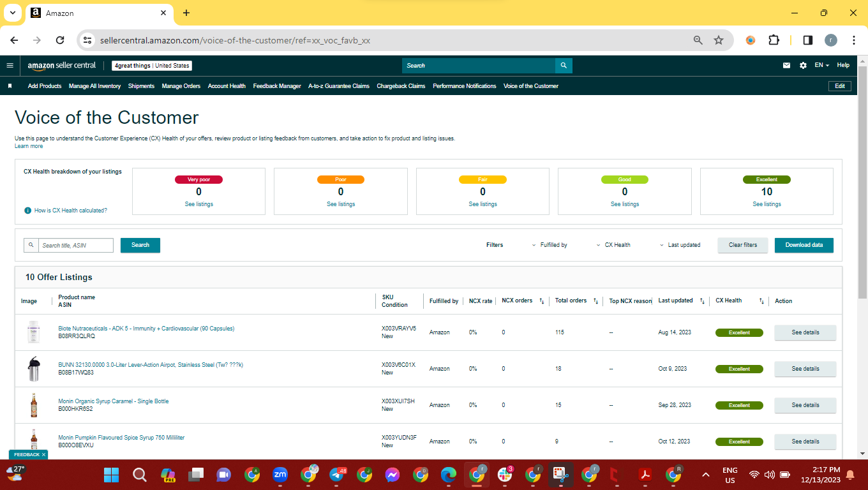
Task: Open Windows taskbar search
Action: click(x=139, y=475)
